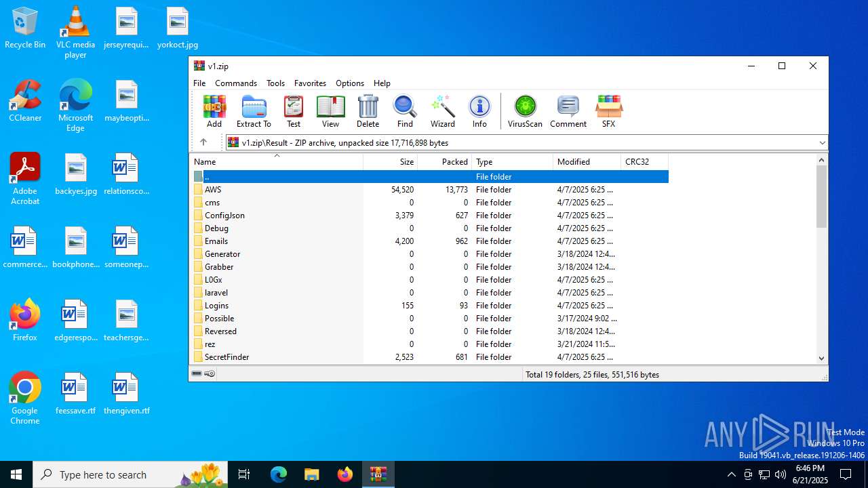Screen dimensions: 868x488
Task: Open the Comment tool
Action: pos(568,111)
